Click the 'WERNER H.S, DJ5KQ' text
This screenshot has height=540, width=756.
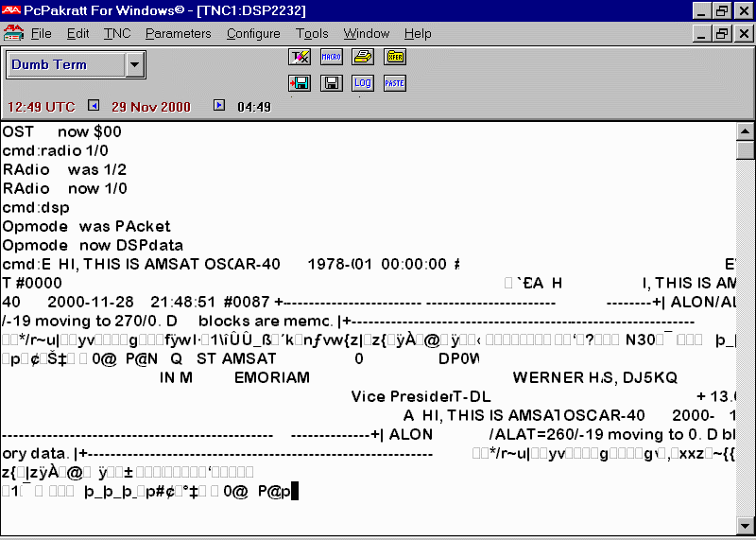[x=595, y=377]
